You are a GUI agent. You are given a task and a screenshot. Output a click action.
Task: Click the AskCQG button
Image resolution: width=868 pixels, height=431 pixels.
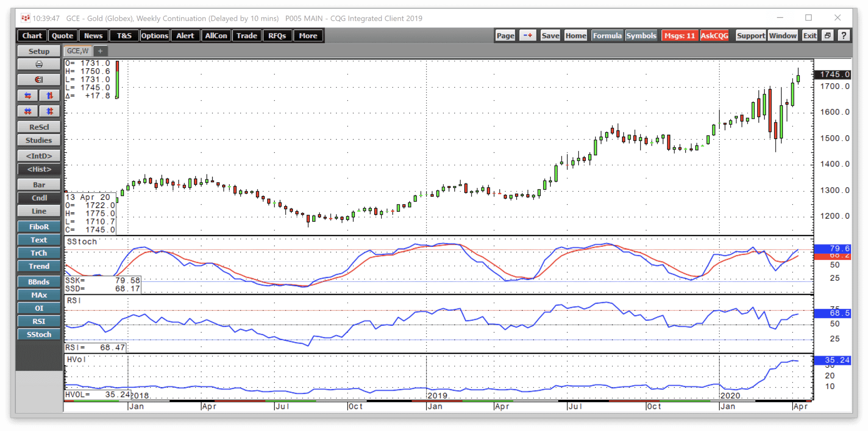point(714,36)
